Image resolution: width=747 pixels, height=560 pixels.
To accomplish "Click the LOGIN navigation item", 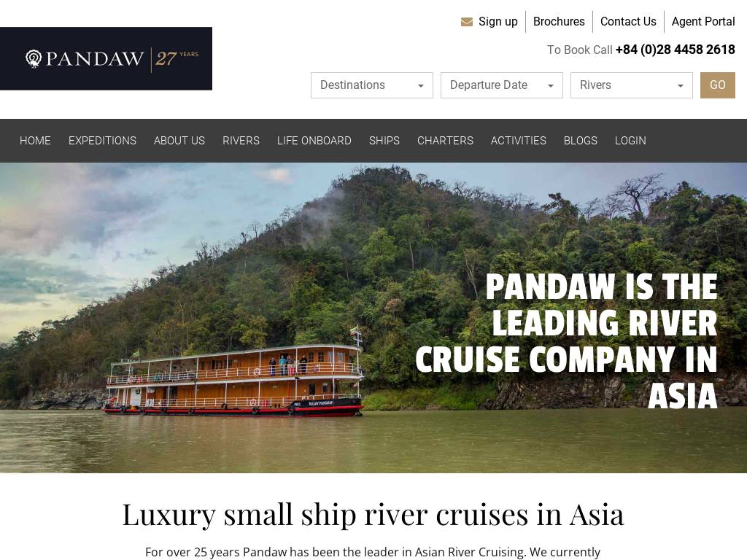I will pos(630,141).
